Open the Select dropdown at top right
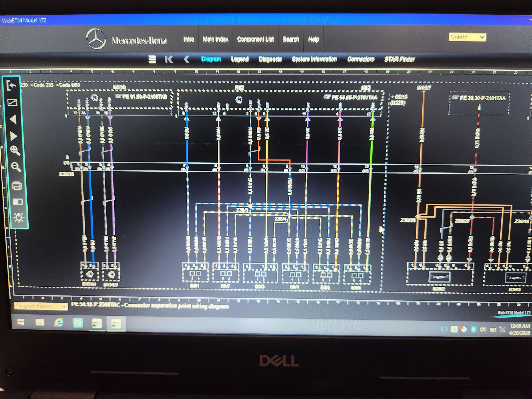Viewport: 532px width, 399px height. [x=467, y=37]
